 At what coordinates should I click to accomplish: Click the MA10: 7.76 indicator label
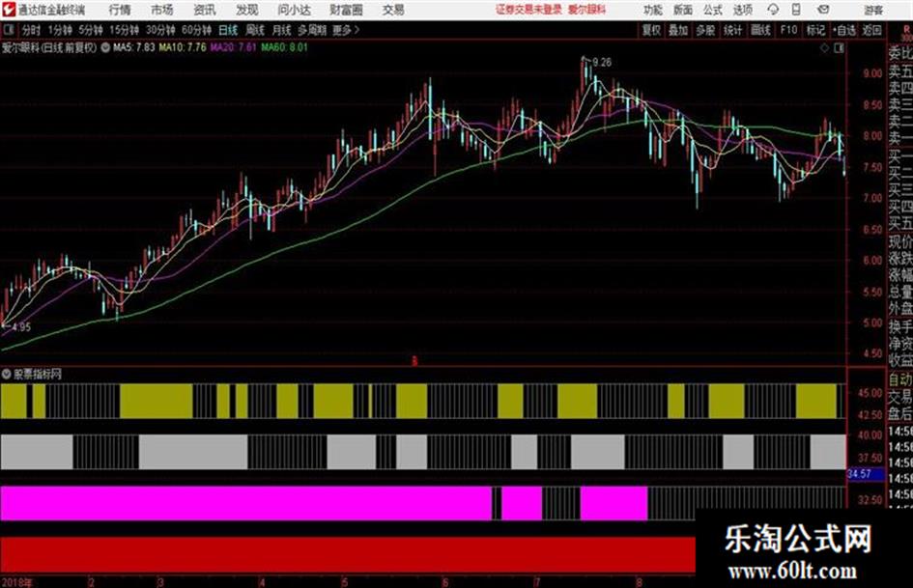point(183,47)
